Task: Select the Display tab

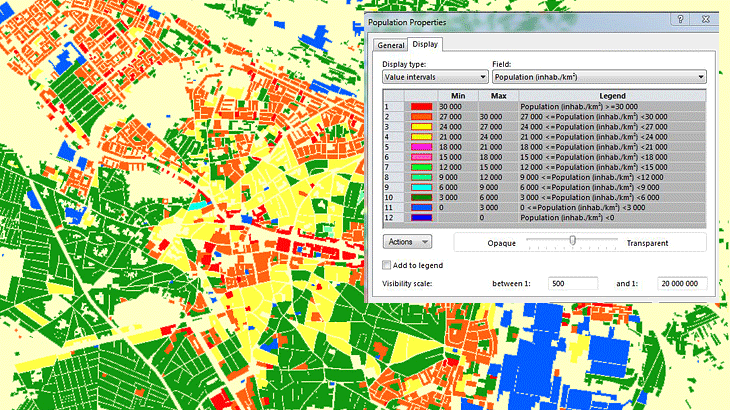Action: (425, 45)
